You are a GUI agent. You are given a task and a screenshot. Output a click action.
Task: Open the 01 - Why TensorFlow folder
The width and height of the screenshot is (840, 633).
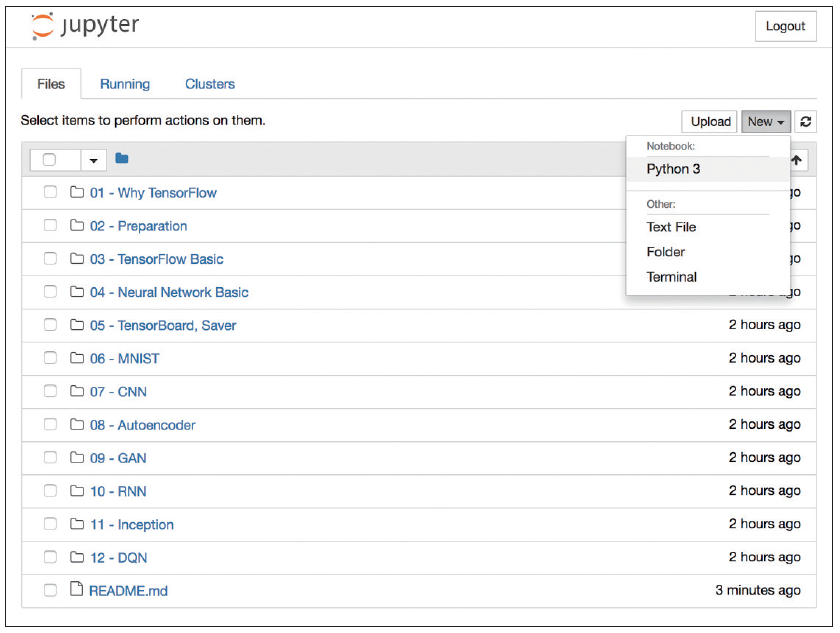click(x=153, y=193)
